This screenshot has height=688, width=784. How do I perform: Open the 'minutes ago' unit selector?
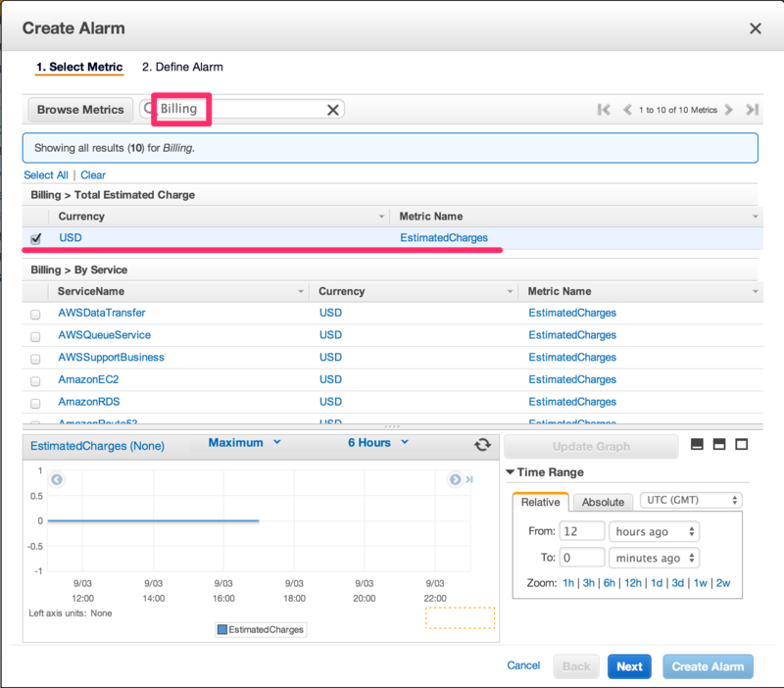pos(654,558)
